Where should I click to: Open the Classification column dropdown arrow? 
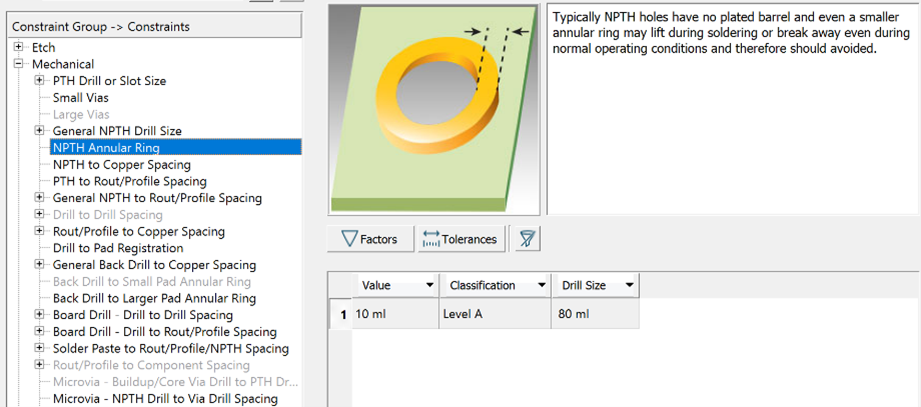(541, 285)
